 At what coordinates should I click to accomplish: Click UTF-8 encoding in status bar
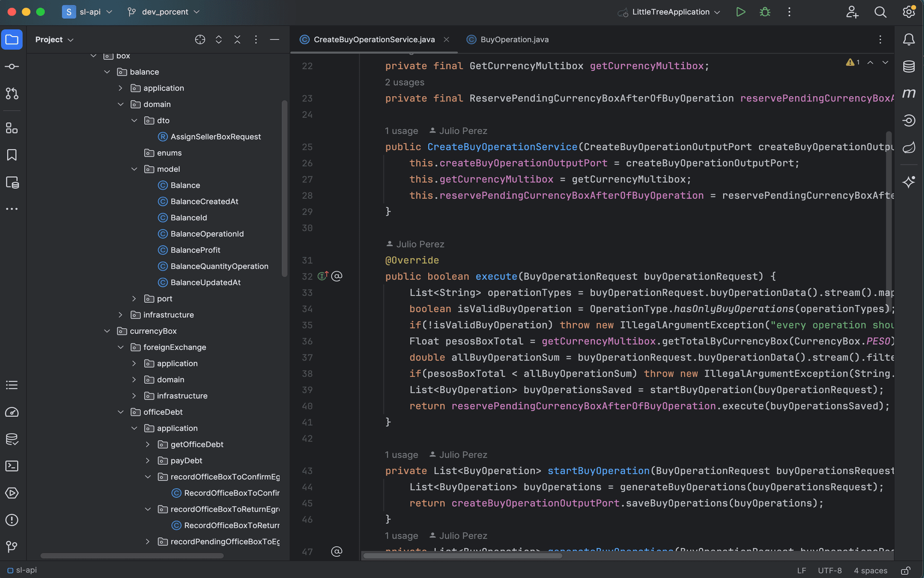830,570
